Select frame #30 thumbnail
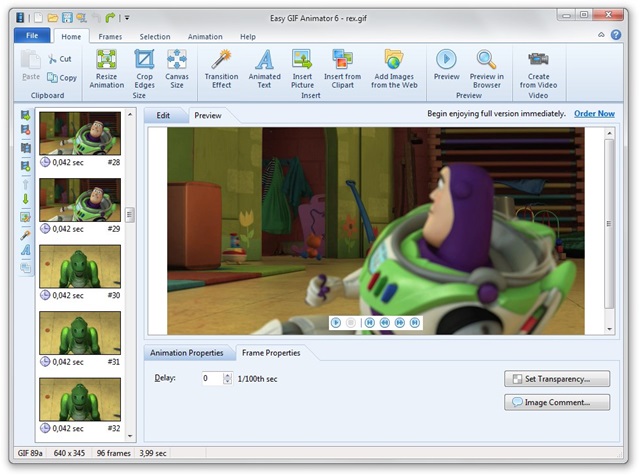 click(x=80, y=266)
